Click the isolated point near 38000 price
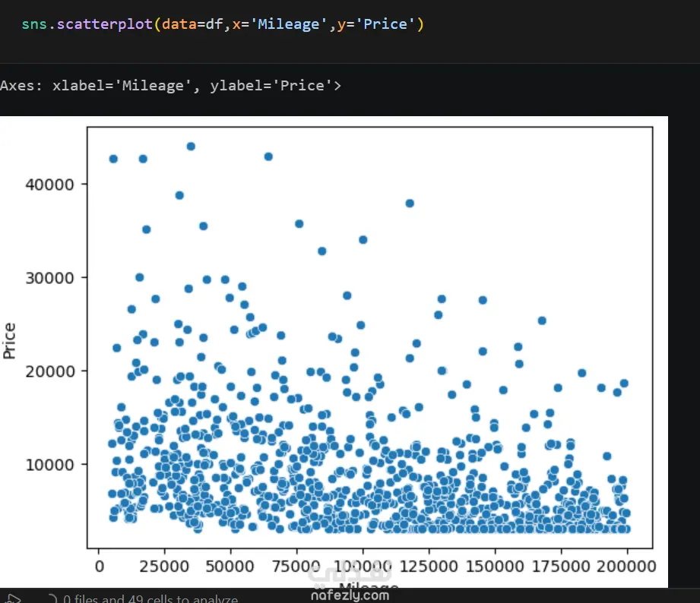The width and height of the screenshot is (700, 603). pos(410,204)
